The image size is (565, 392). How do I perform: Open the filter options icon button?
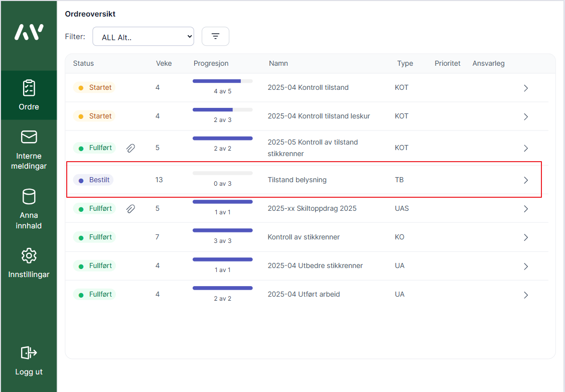coord(215,36)
